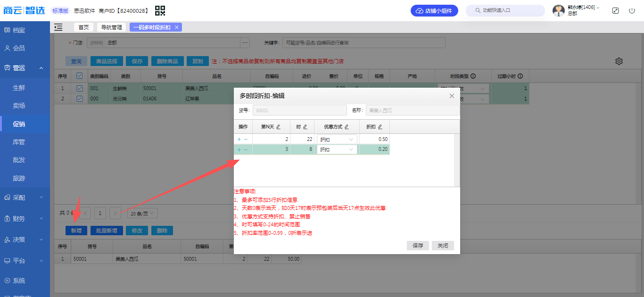Click the edit pencil icon beside 第N天
This screenshot has height=297, width=644.
(278, 127)
